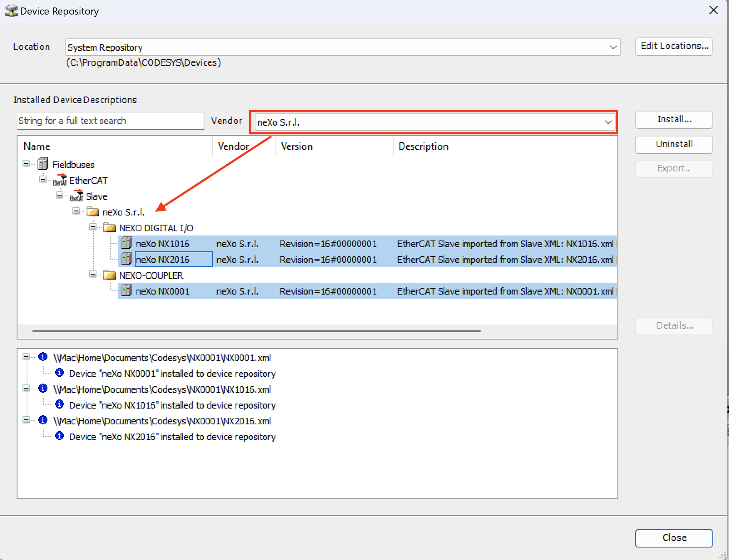Click the Close button

point(674,538)
